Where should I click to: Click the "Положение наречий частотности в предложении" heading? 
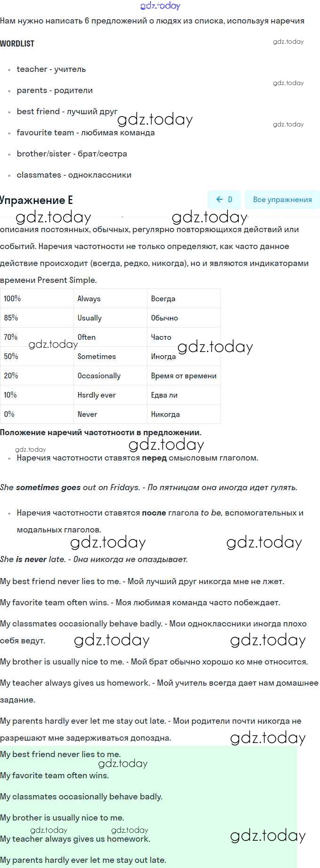point(101,432)
